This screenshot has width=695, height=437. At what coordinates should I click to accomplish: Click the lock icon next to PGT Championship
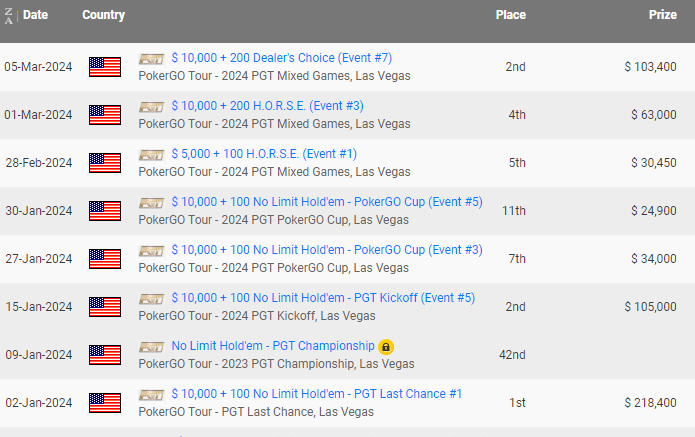click(x=386, y=347)
